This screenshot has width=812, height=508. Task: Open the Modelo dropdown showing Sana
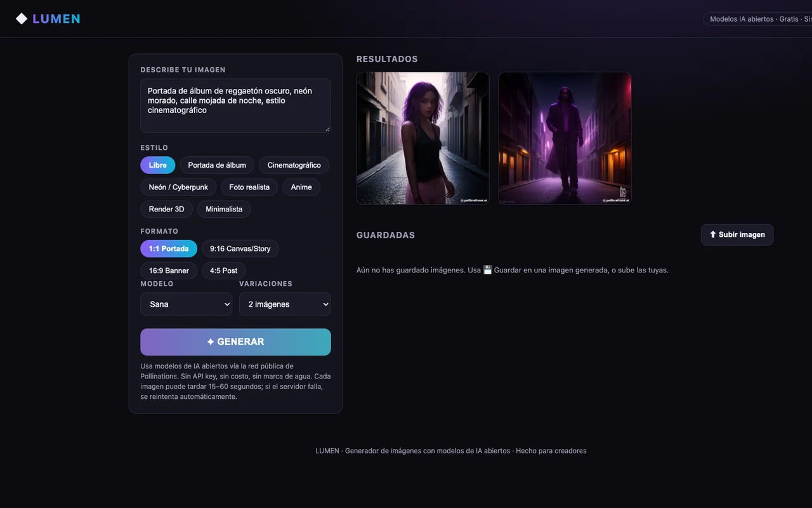pos(187,304)
